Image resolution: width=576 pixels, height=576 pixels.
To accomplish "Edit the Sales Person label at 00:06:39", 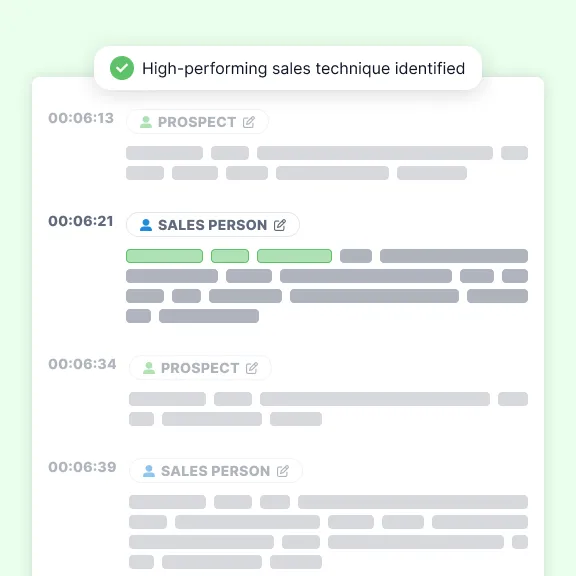I will point(282,471).
